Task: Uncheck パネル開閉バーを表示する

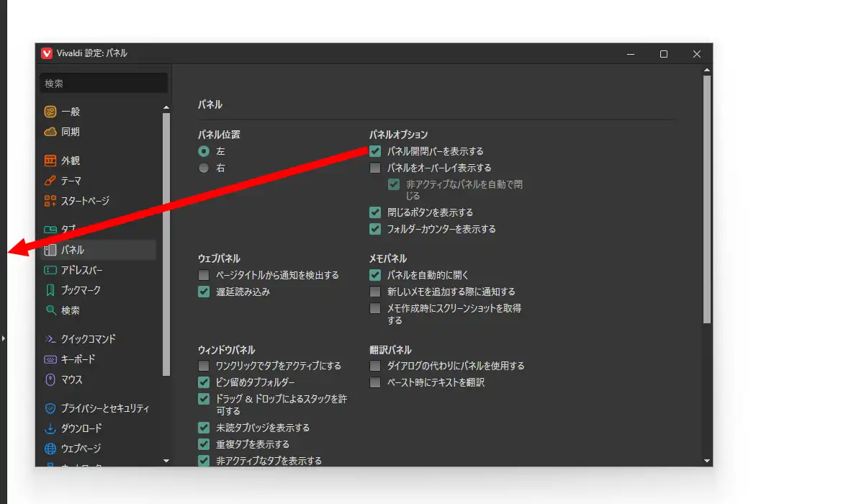Action: 375,151
